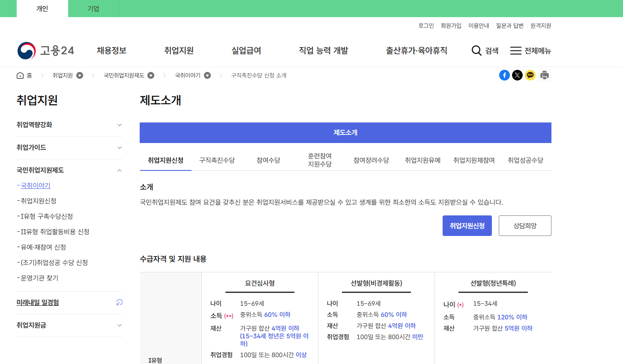
Task: Click the 상담희망 button
Action: (x=525, y=225)
